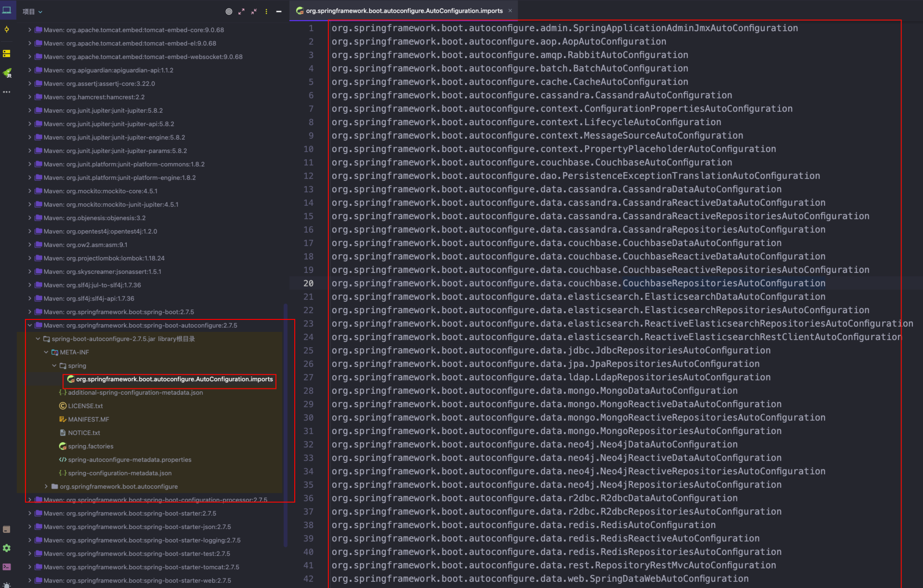Image resolution: width=923 pixels, height=588 pixels.
Task: Close the AutoConfiguration.imports editor tab
Action: click(x=510, y=11)
